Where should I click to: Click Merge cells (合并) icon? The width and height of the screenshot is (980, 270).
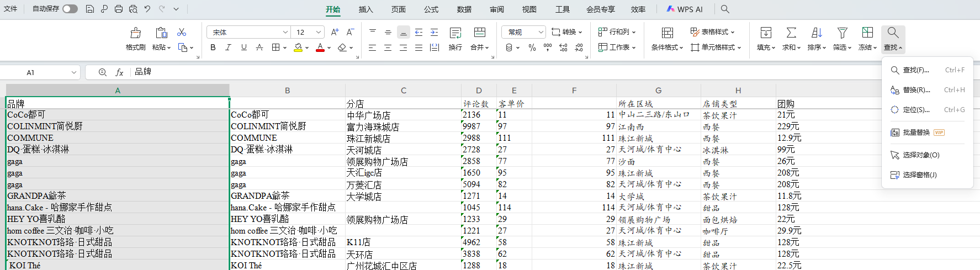click(x=480, y=33)
